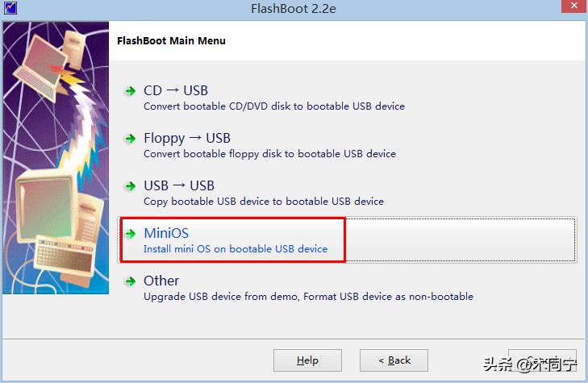
Task: Close the FlashBoot window
Action: (x=574, y=6)
